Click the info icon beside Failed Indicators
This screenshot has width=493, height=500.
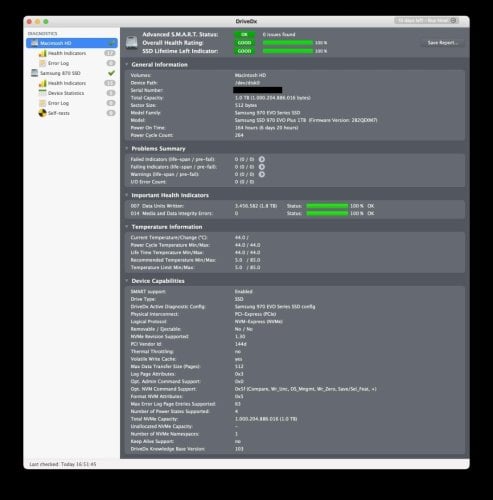pos(262,159)
